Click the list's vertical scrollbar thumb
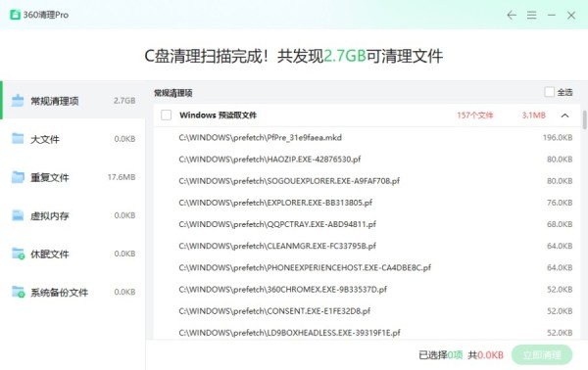The height and width of the screenshot is (370, 588). [584, 119]
